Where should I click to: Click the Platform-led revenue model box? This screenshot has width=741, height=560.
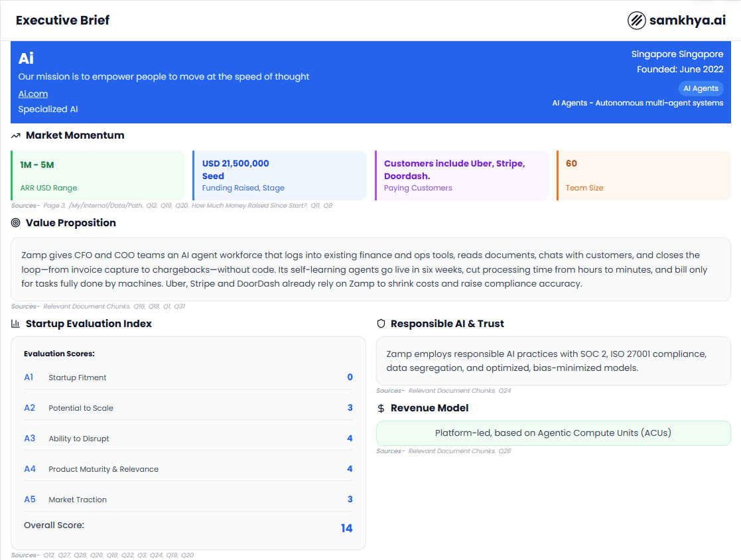[x=553, y=433]
